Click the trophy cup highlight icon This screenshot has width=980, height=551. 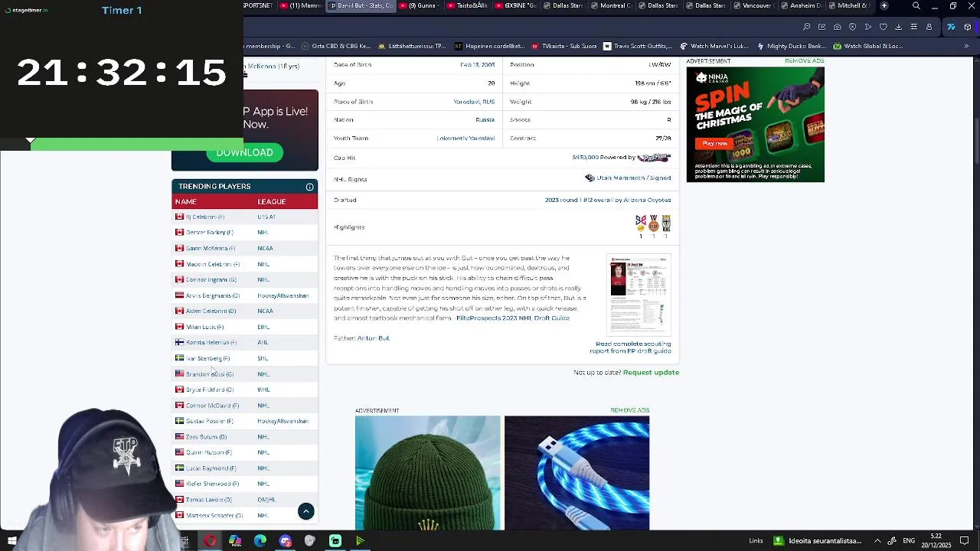[666, 223]
